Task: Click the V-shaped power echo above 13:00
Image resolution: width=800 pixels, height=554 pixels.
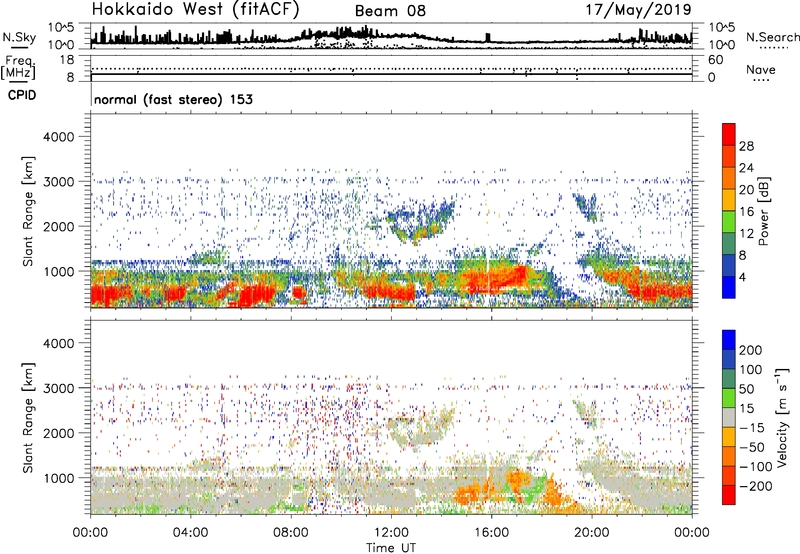Action: (420, 221)
